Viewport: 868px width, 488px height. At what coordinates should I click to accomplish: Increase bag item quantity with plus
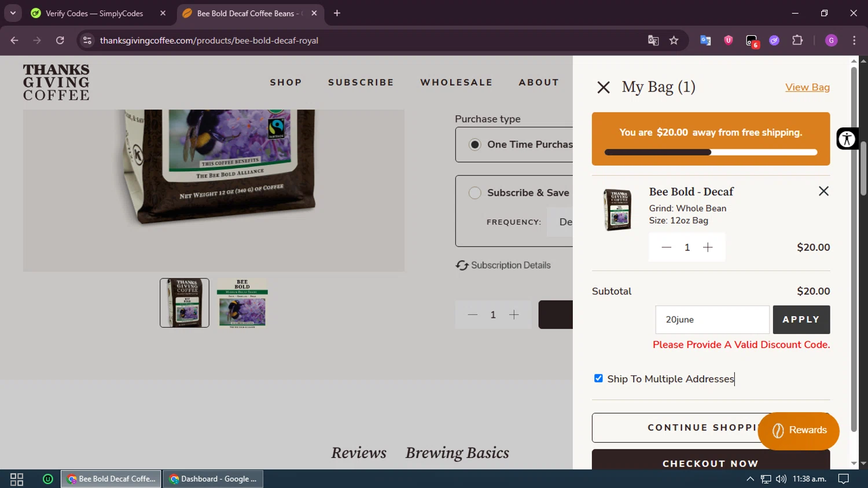(708, 247)
